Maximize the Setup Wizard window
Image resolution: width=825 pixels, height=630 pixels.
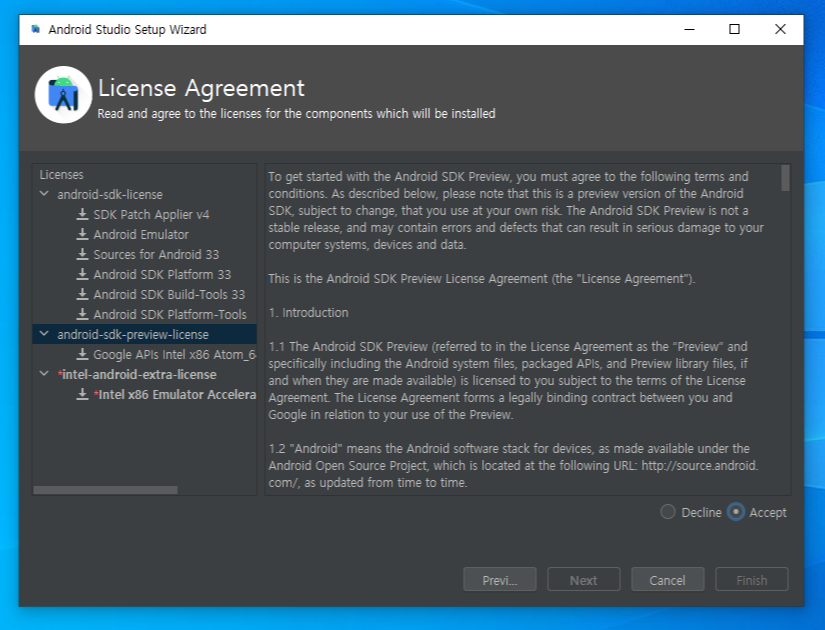click(x=735, y=29)
